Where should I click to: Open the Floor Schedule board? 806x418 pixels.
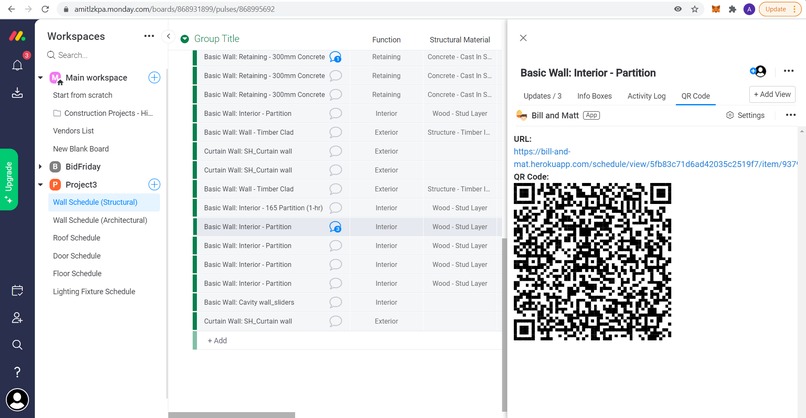[x=77, y=274]
